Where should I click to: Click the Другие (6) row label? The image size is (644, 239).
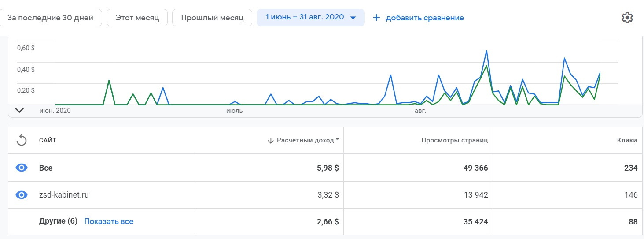58,221
